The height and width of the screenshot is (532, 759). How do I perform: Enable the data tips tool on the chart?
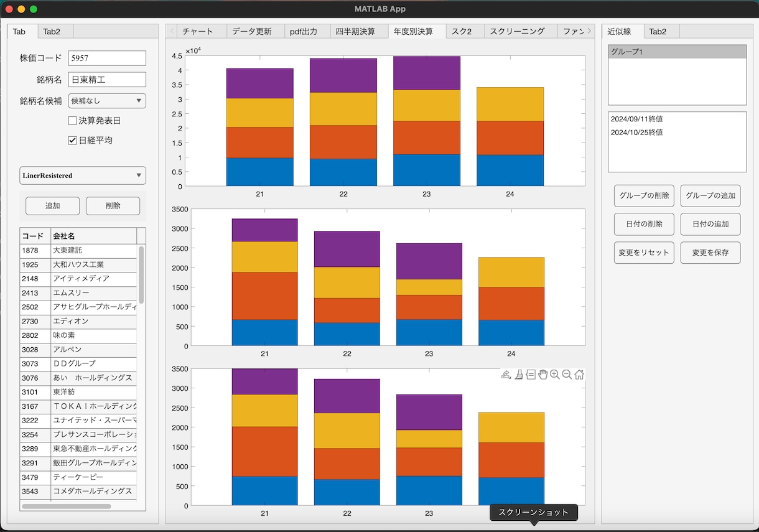531,375
